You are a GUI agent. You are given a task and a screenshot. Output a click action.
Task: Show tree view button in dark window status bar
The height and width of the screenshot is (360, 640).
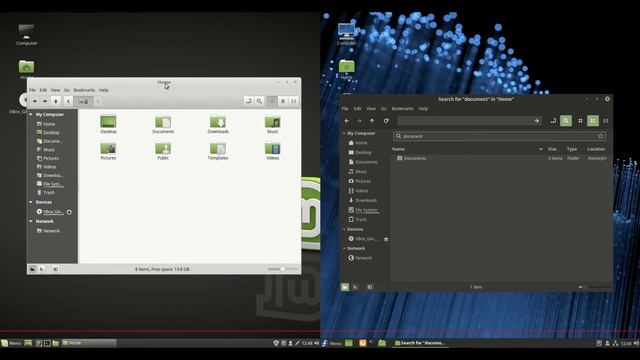point(356,287)
